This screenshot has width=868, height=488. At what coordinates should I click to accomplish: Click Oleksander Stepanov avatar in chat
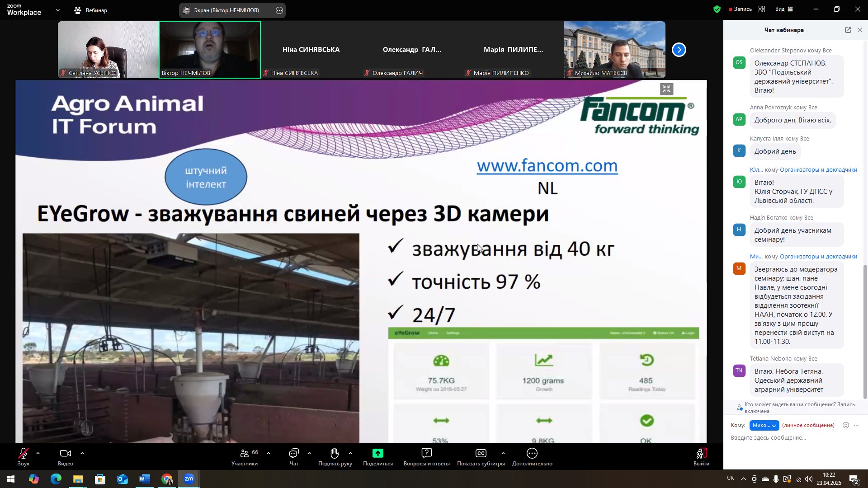tap(739, 62)
